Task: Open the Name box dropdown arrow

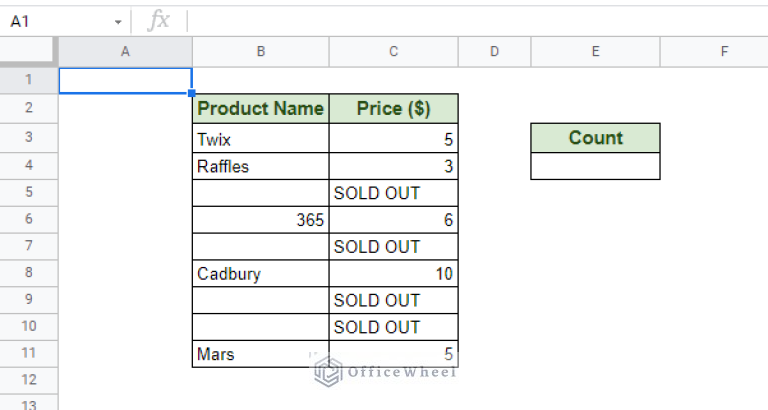Action: click(118, 22)
